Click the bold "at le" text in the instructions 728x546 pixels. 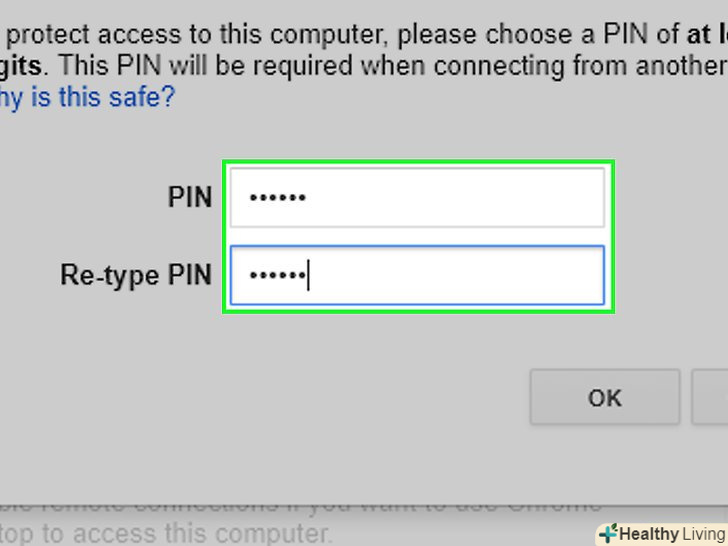[x=706, y=37]
